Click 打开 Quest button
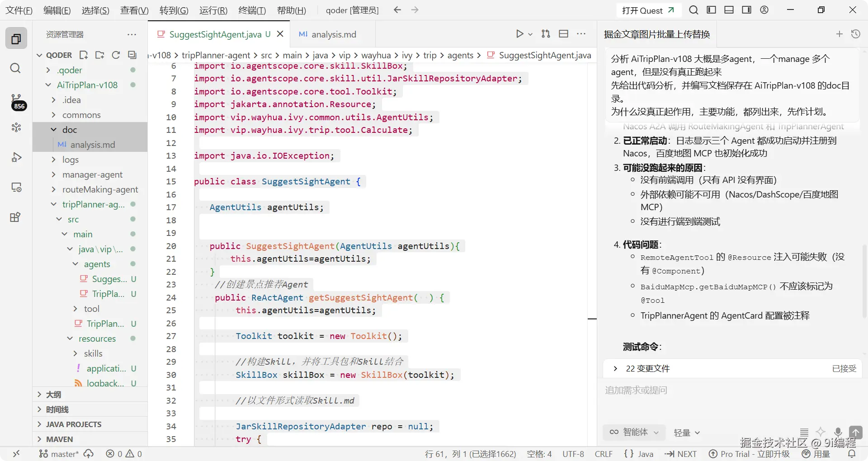 [x=648, y=10]
